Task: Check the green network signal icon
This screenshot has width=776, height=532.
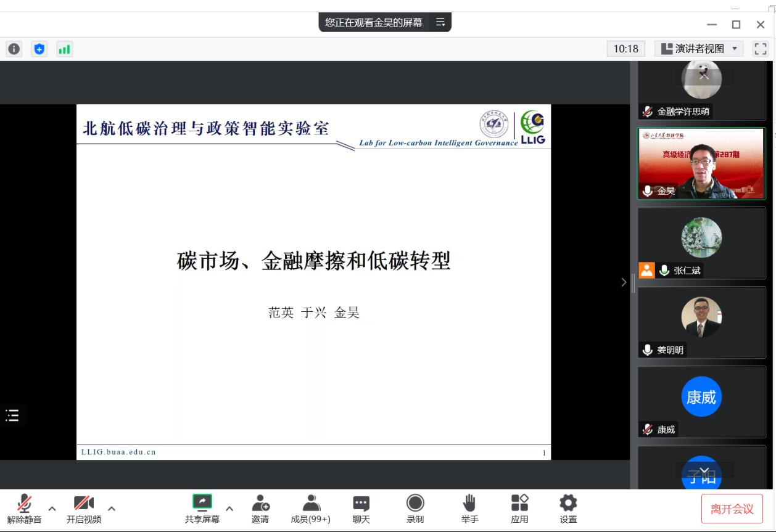Action: pyautogui.click(x=64, y=49)
